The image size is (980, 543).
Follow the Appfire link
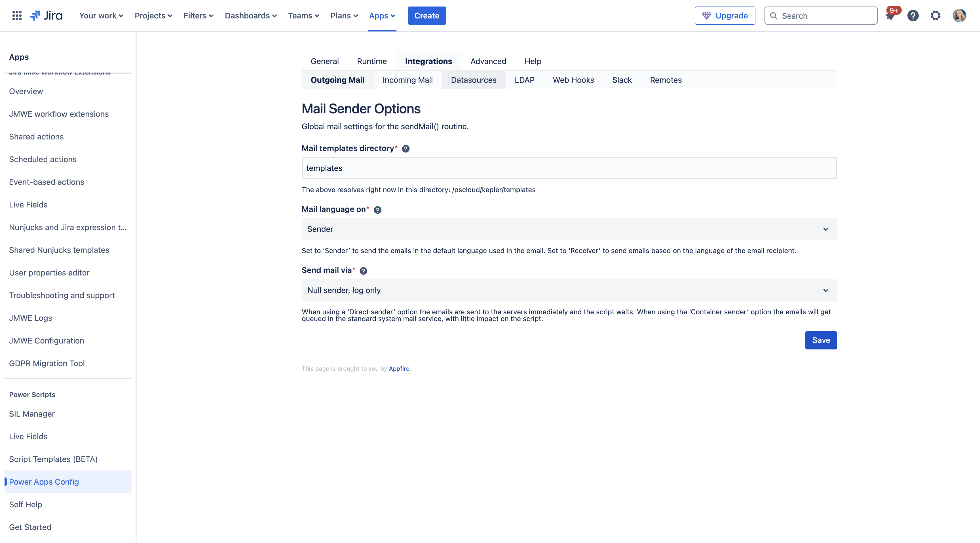pyautogui.click(x=399, y=368)
